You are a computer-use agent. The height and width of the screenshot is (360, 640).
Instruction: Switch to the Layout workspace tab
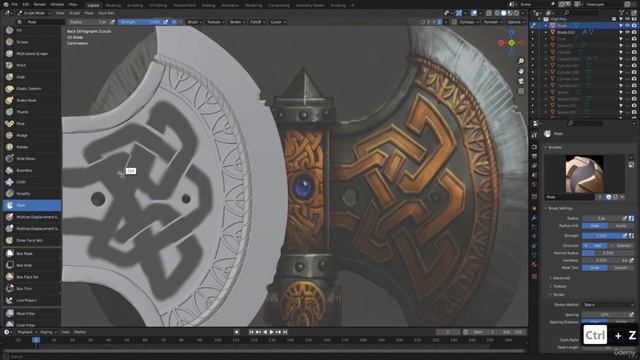(93, 5)
